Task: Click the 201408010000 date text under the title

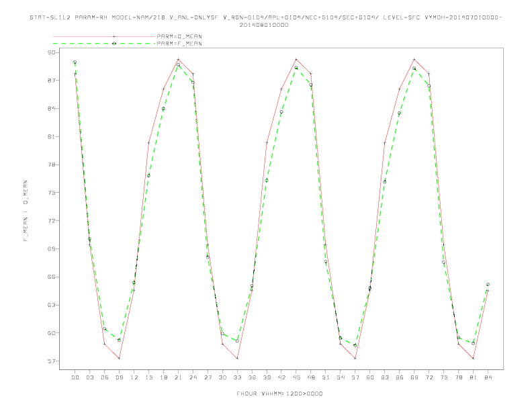Action: 264,25
